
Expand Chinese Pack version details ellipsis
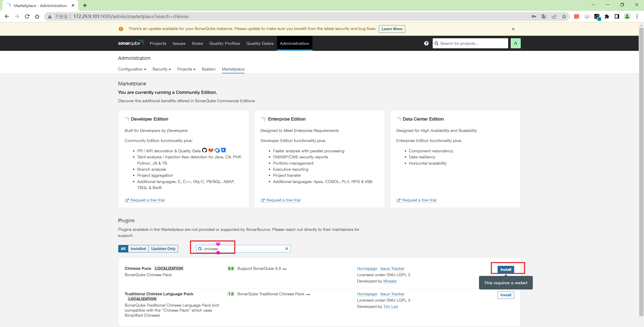click(x=285, y=269)
